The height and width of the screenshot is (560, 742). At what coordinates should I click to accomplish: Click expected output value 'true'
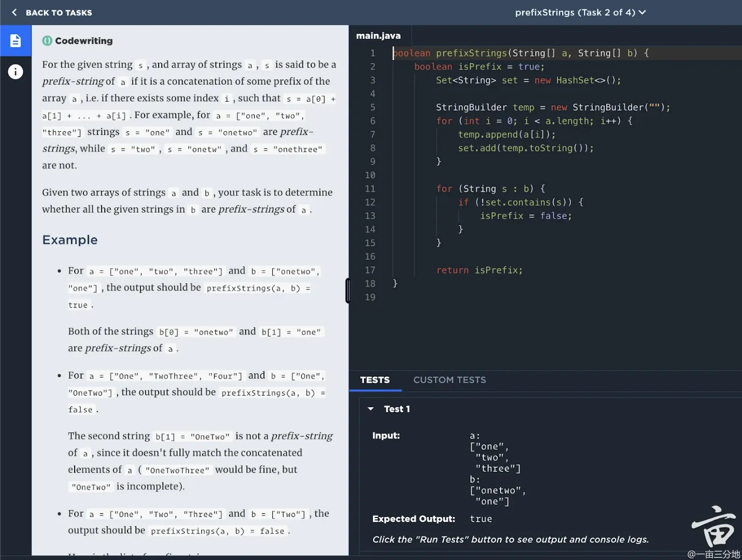point(481,519)
